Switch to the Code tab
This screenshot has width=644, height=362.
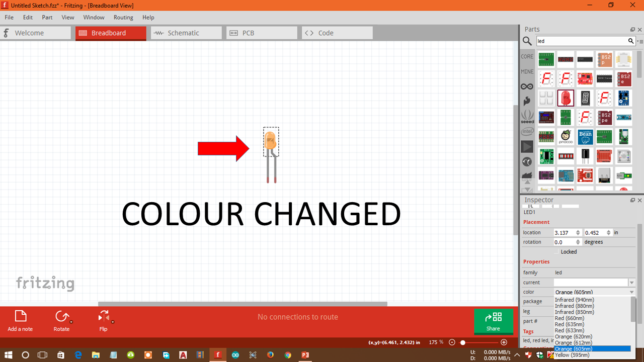(x=337, y=33)
